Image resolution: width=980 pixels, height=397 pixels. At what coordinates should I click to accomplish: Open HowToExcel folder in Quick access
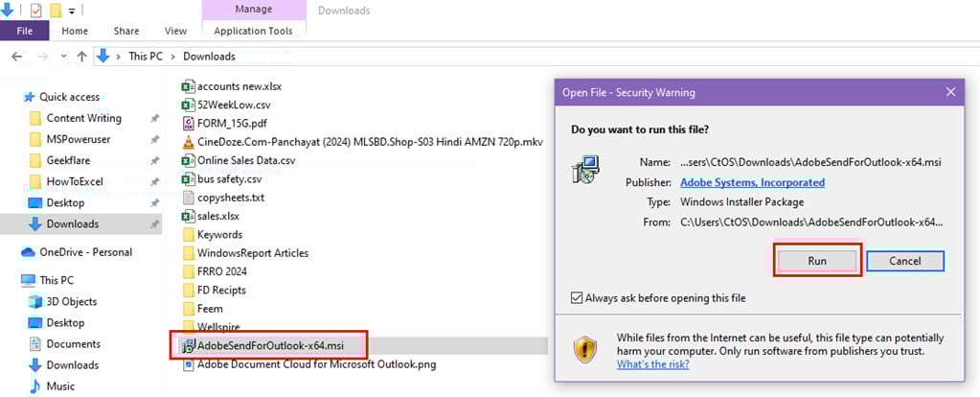point(75,182)
